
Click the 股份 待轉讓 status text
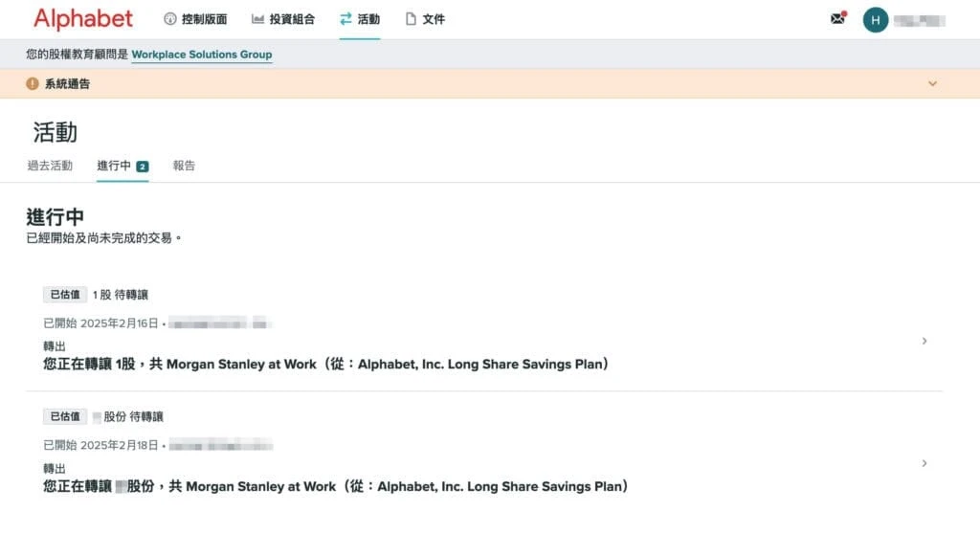tap(133, 416)
